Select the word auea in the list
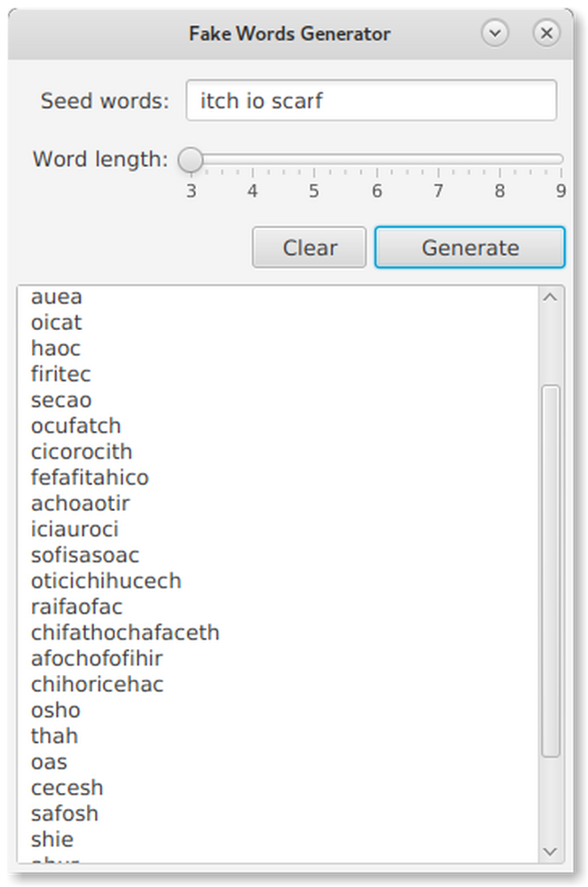The width and height of the screenshot is (588, 887). [x=55, y=296]
